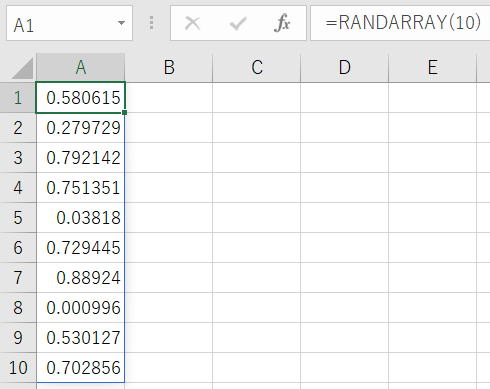
Task: Select row 7 header
Action: click(x=18, y=278)
